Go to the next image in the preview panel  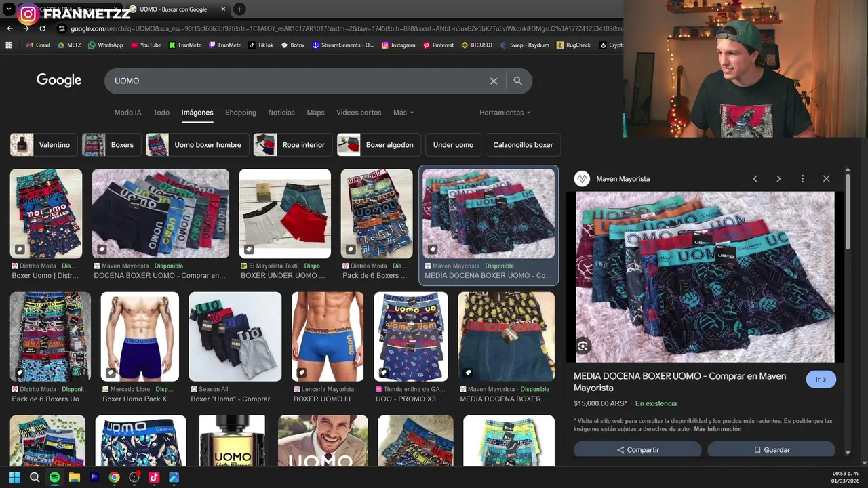[778, 179]
